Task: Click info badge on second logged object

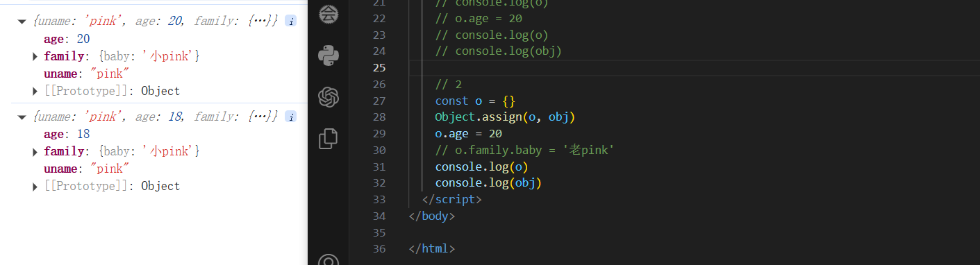Action: 291,117
